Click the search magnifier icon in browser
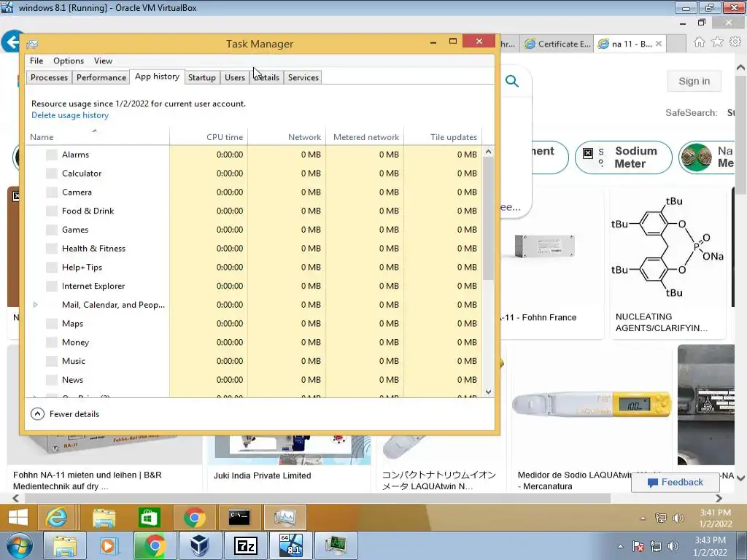The height and width of the screenshot is (560, 747). 512,81
